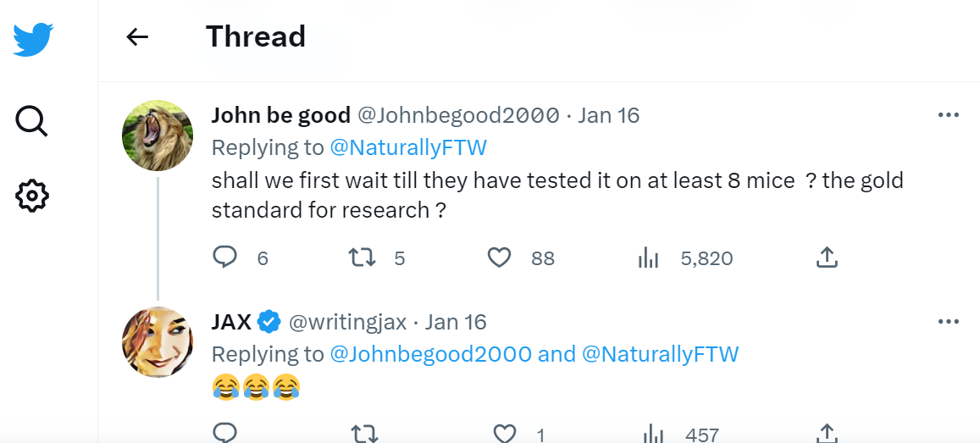Open the settings gear icon
The image size is (980, 443).
[32, 196]
